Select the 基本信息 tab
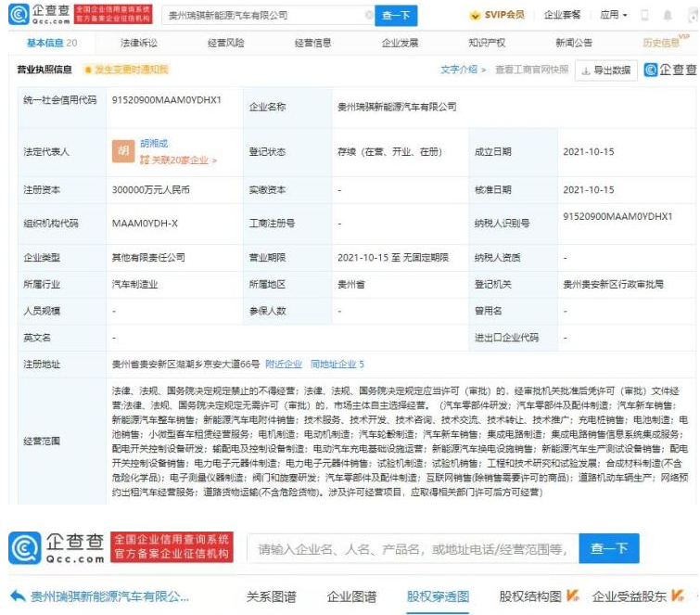700x615 pixels. click(x=52, y=43)
